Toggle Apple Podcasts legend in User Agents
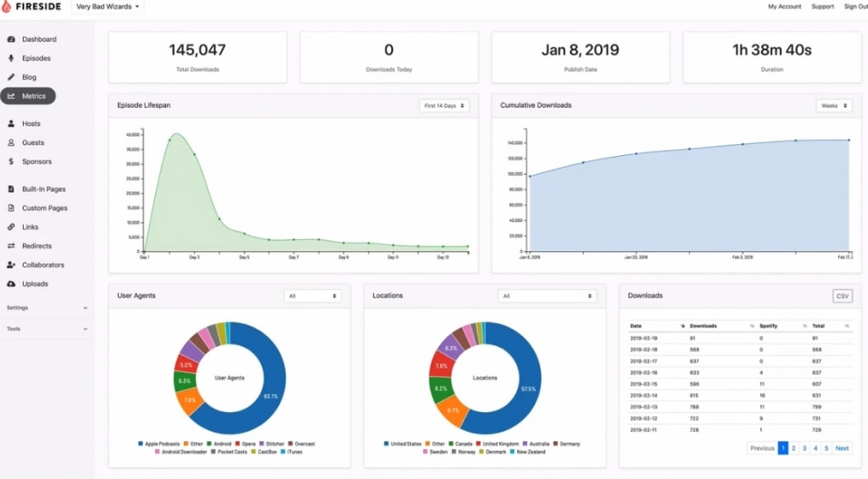Viewport: 868px width, 479px height. point(159,444)
